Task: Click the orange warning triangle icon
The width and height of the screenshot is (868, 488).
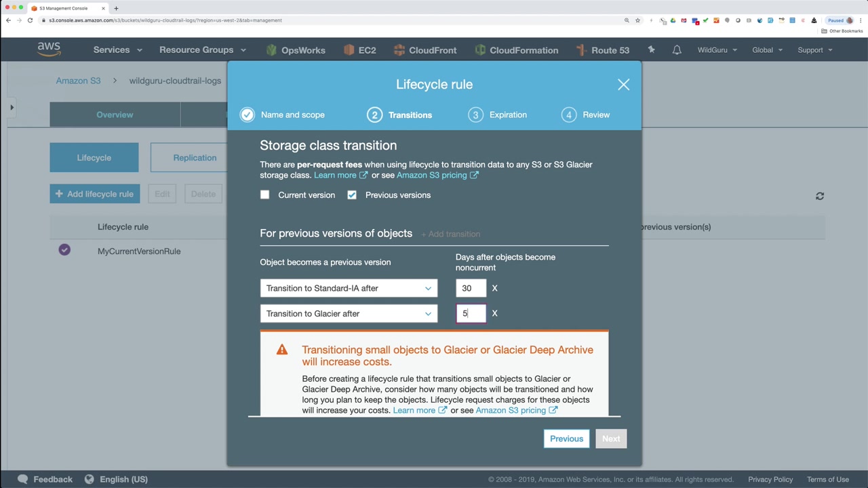Action: [282, 350]
